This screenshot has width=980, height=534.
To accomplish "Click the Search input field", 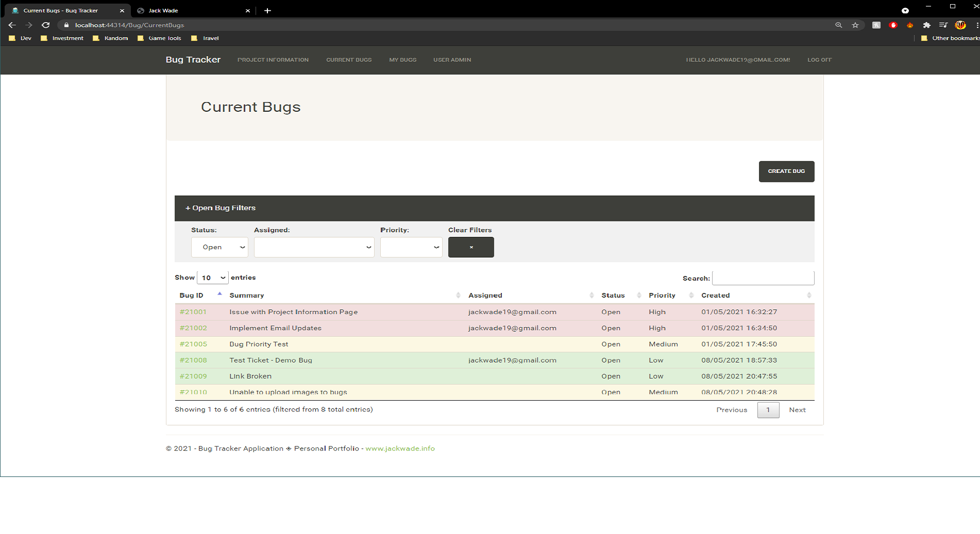I will [x=763, y=278].
